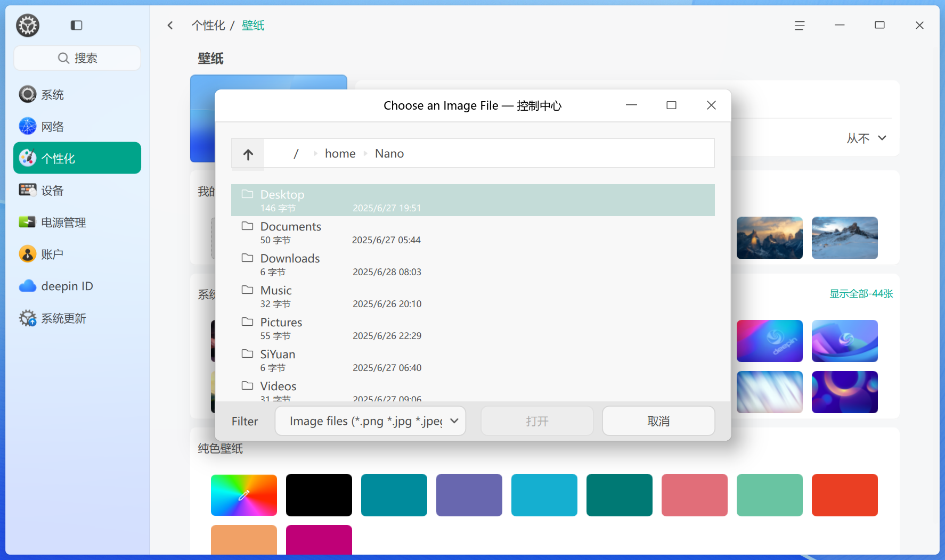Select the Music folder row
Screen dimensions: 945x560
coord(473,296)
